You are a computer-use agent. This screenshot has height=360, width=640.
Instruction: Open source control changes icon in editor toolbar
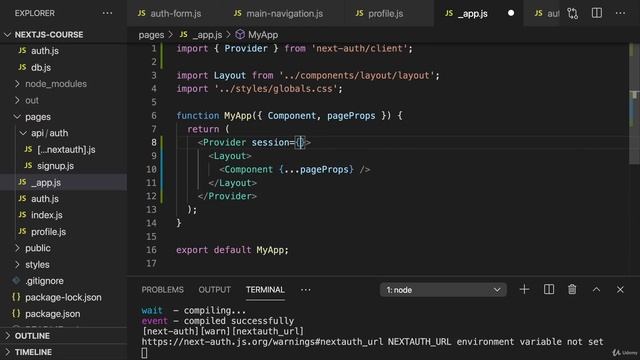(x=573, y=13)
